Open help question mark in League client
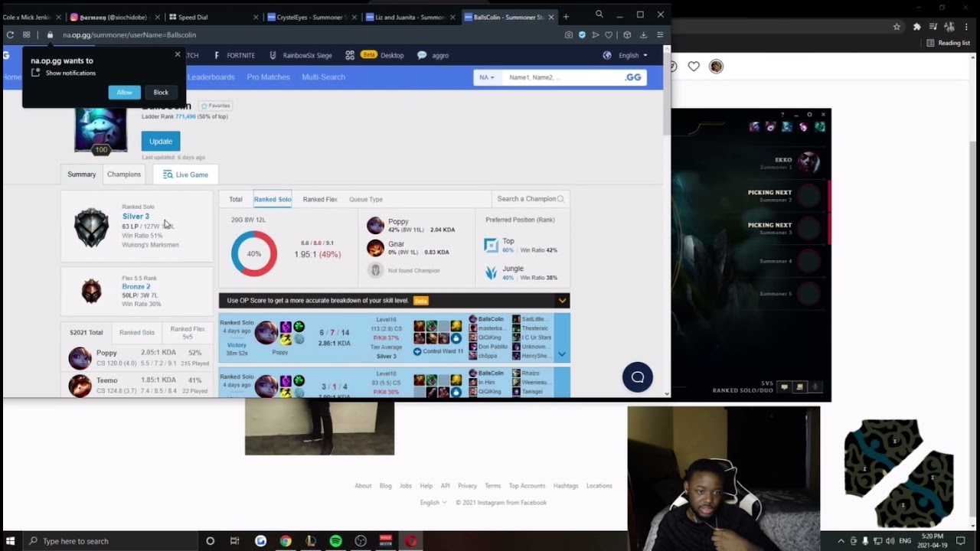Image resolution: width=980 pixels, height=551 pixels. (x=782, y=115)
